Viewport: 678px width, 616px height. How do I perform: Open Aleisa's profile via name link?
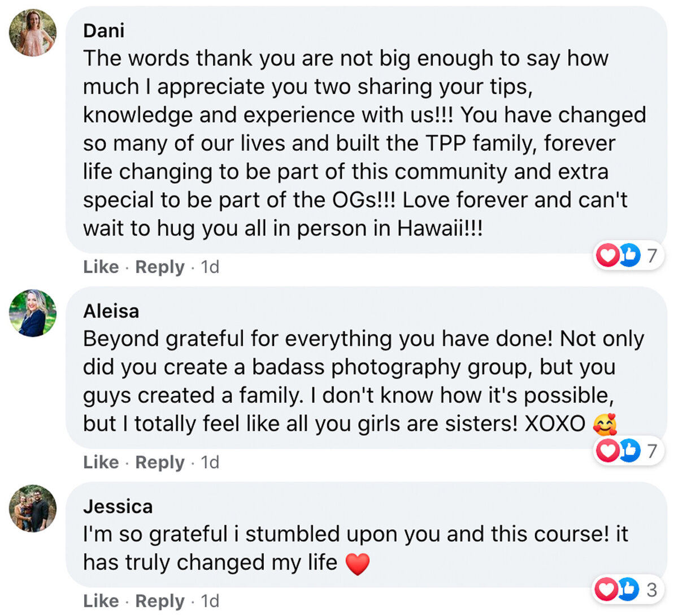tap(111, 311)
